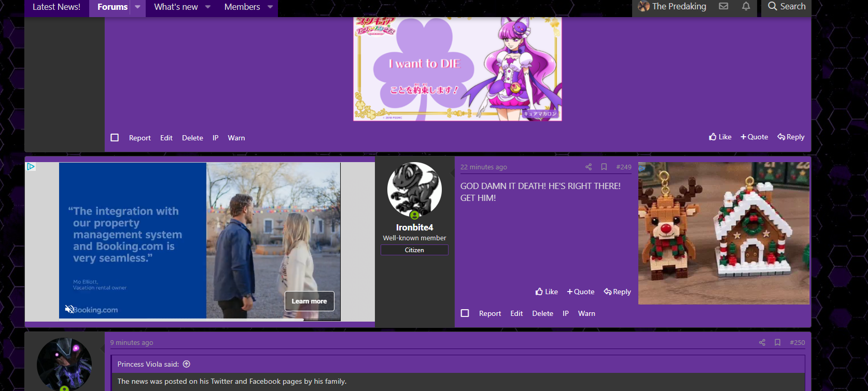
Task: Open the Forums tab
Action: 112,7
